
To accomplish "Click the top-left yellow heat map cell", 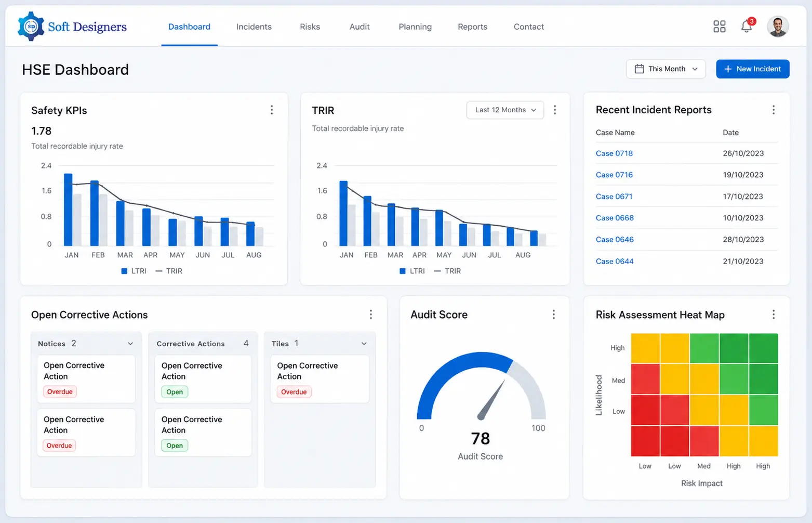I will [645, 348].
